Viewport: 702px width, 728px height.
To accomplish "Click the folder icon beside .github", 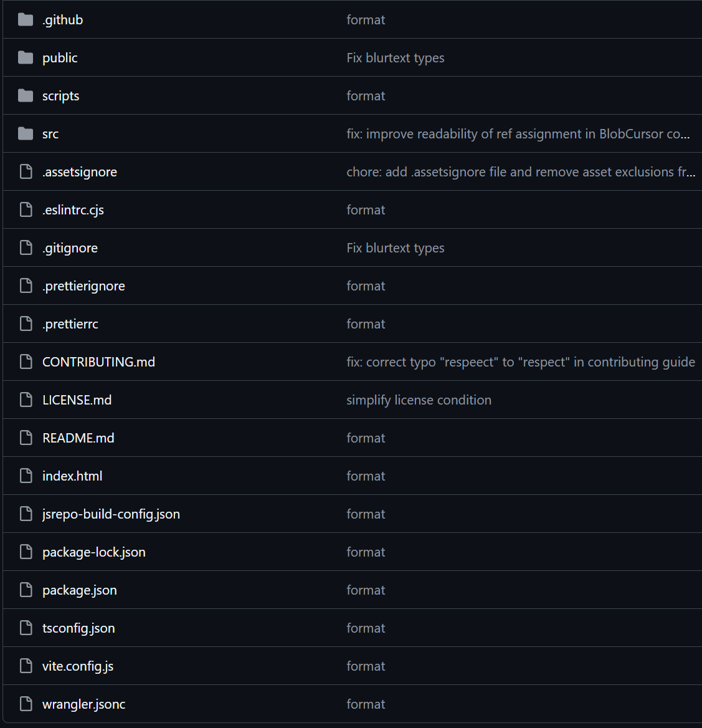I will tap(26, 20).
